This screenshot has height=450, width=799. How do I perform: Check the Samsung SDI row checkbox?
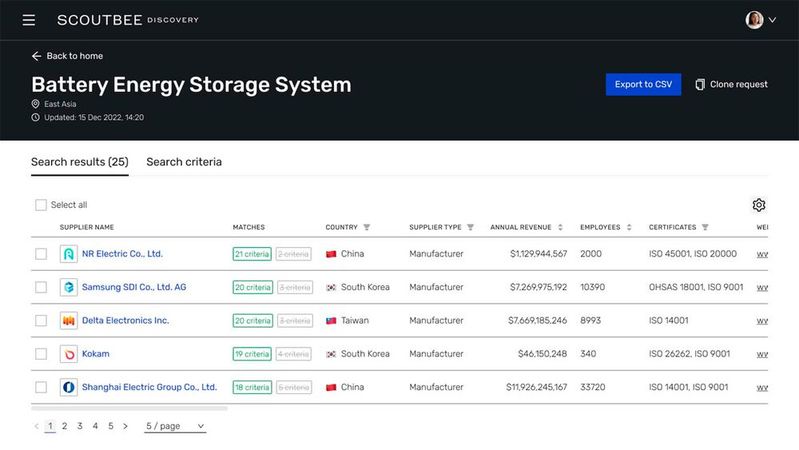(x=41, y=287)
